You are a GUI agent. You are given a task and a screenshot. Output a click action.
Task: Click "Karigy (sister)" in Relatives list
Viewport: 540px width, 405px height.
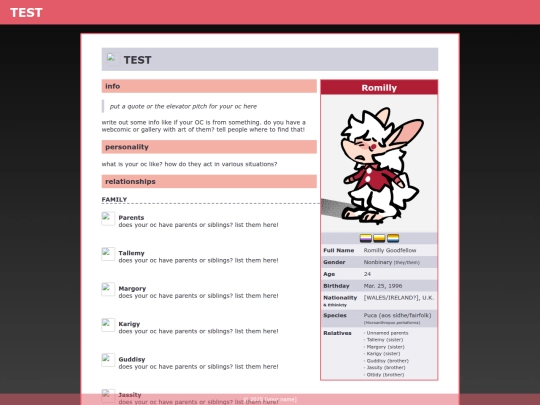[383, 354]
